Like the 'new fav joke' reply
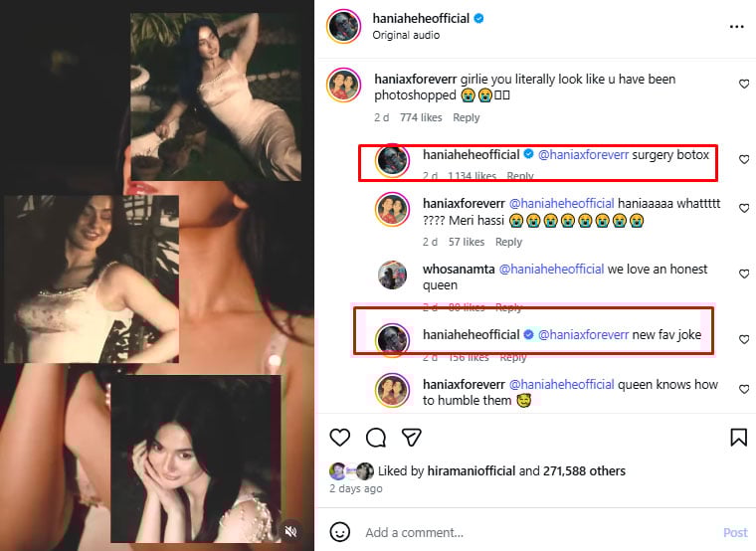This screenshot has width=756, height=551. (x=744, y=339)
